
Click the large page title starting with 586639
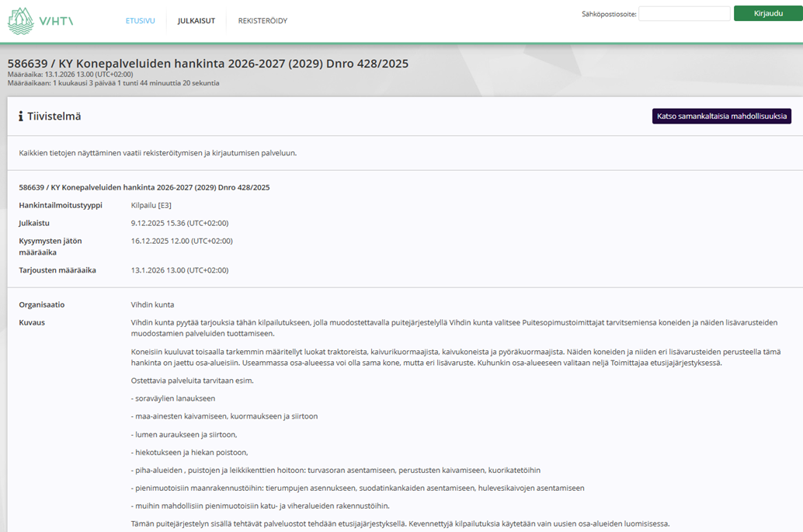coord(207,63)
